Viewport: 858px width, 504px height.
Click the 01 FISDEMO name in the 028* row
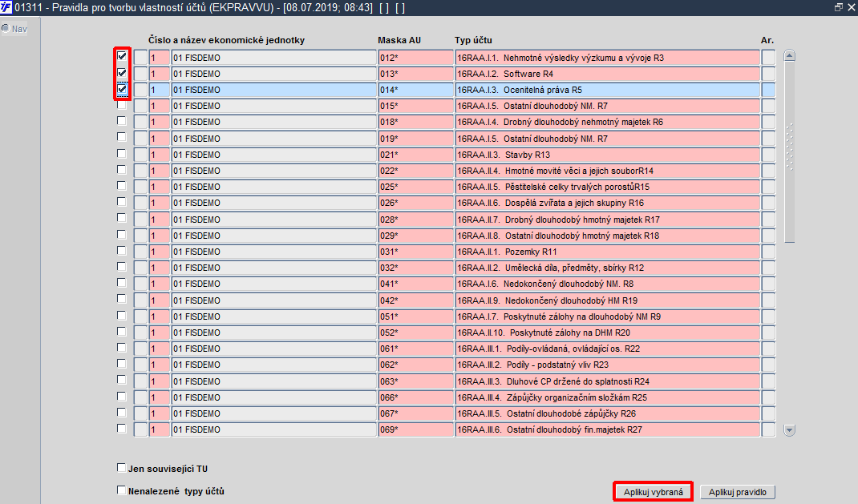click(x=273, y=220)
